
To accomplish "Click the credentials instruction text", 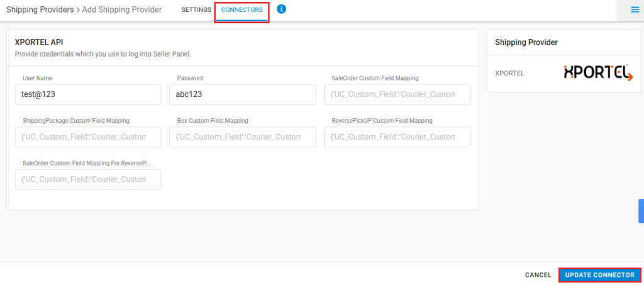I will pos(103,54).
